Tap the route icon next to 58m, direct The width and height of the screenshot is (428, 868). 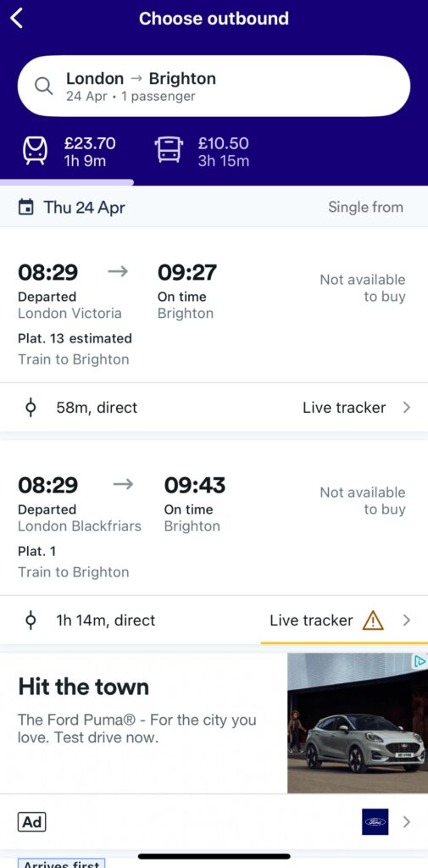click(31, 408)
